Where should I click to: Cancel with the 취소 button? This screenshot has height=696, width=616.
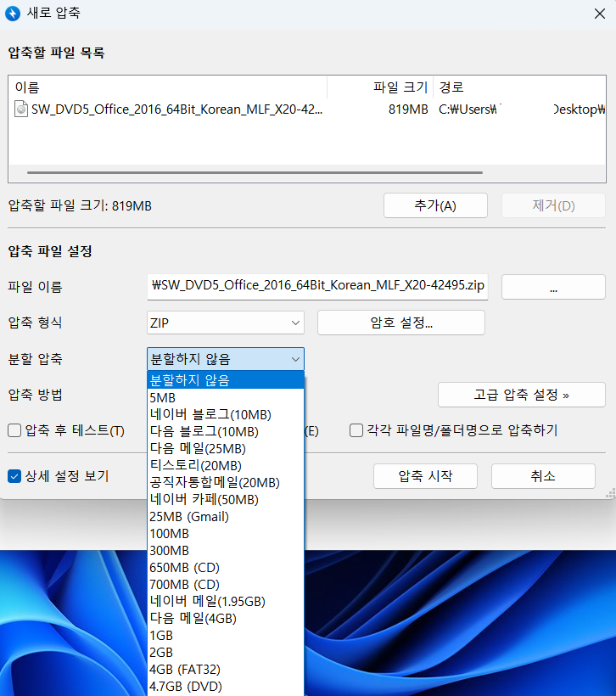tap(543, 476)
